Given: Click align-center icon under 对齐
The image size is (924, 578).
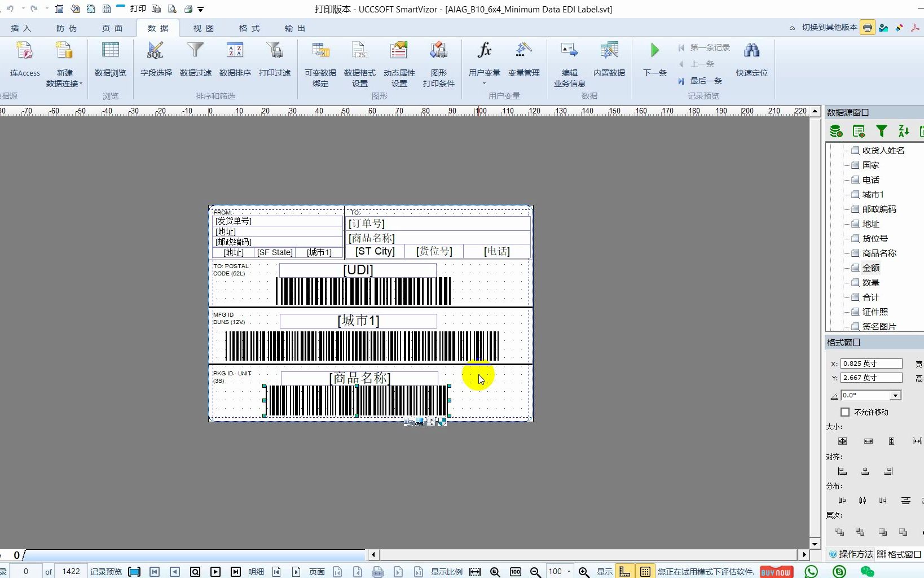Looking at the screenshot, I should tap(865, 471).
